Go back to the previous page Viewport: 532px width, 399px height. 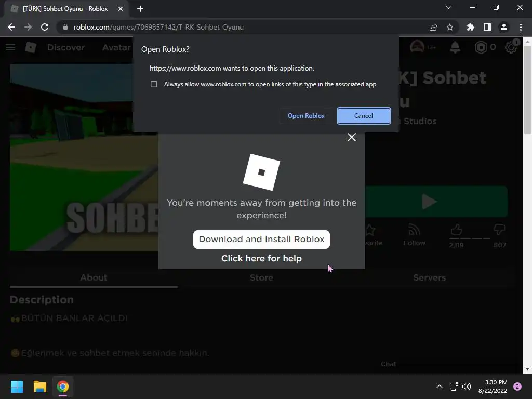point(11,27)
